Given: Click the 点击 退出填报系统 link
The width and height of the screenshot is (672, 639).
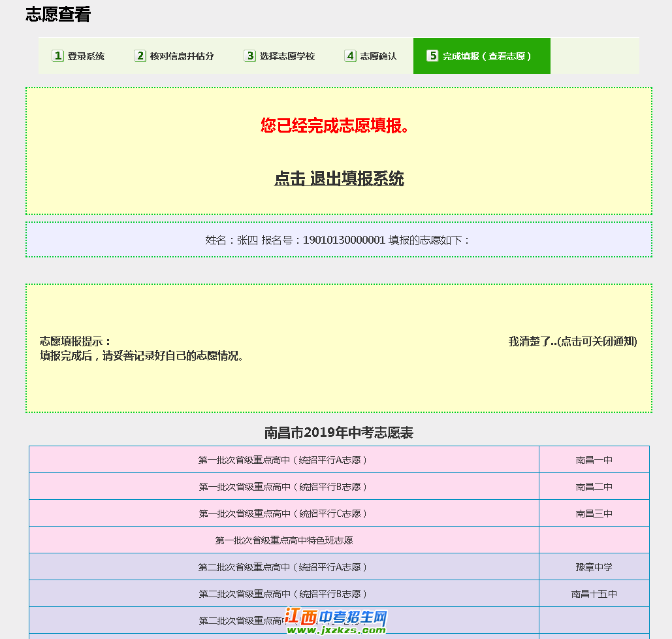Looking at the screenshot, I should click(x=339, y=179).
